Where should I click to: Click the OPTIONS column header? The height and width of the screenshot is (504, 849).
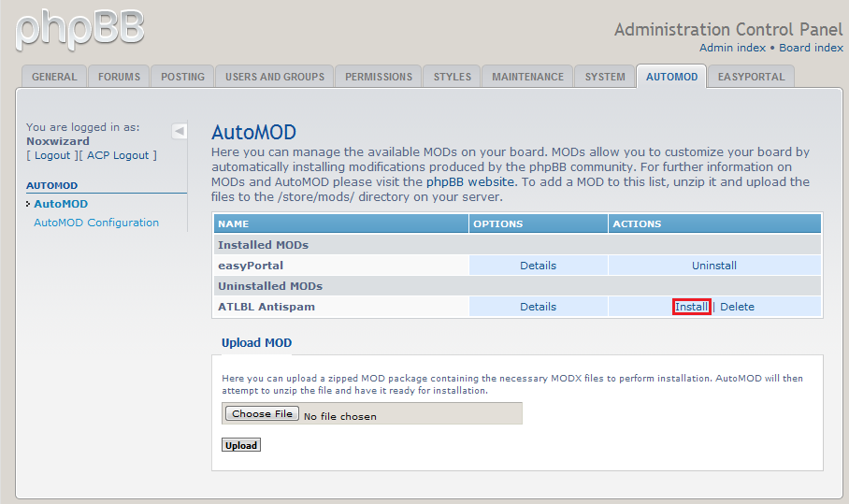539,223
